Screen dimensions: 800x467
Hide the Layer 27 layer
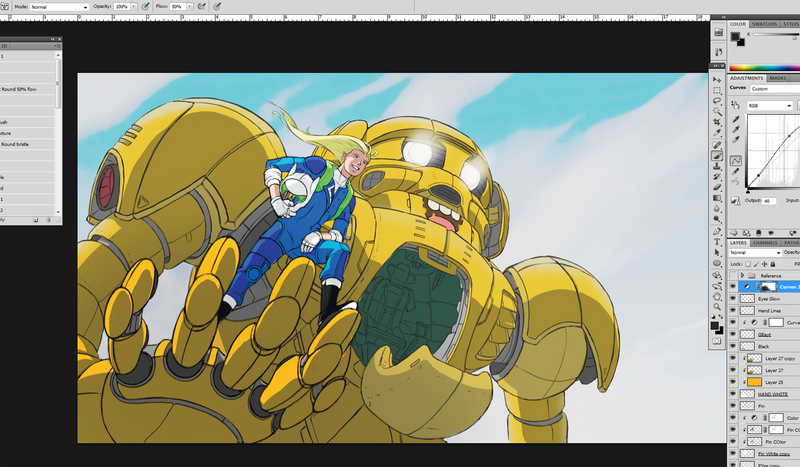coord(733,370)
